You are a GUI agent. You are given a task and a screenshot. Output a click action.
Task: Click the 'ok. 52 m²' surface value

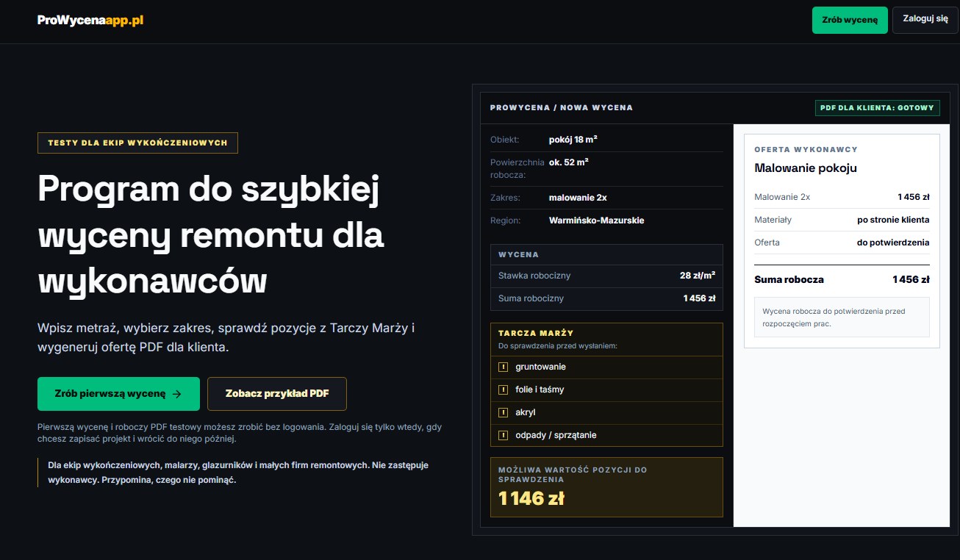(x=568, y=162)
